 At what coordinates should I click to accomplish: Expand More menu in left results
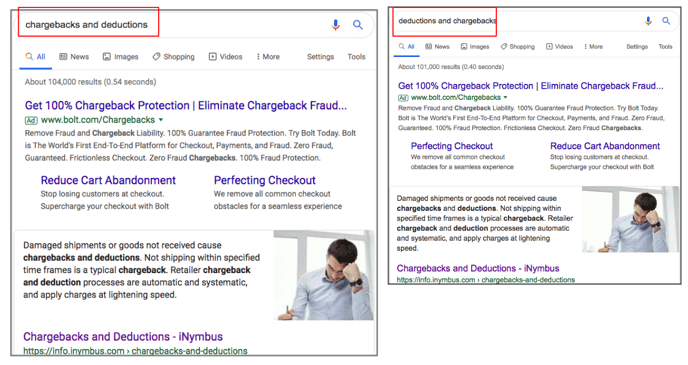click(x=269, y=57)
